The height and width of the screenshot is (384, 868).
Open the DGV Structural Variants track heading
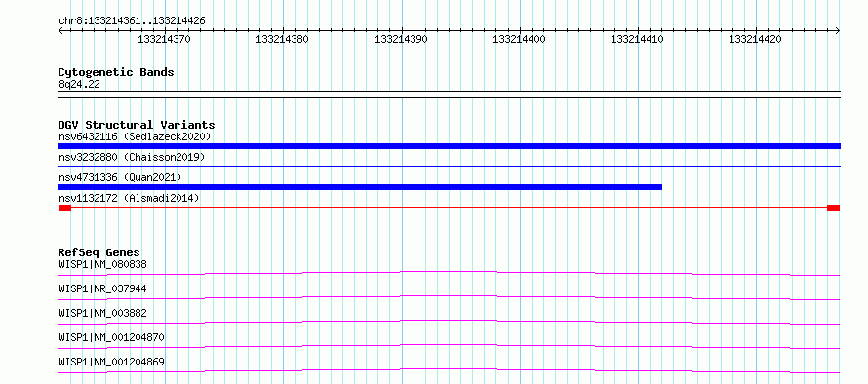pyautogui.click(x=137, y=125)
